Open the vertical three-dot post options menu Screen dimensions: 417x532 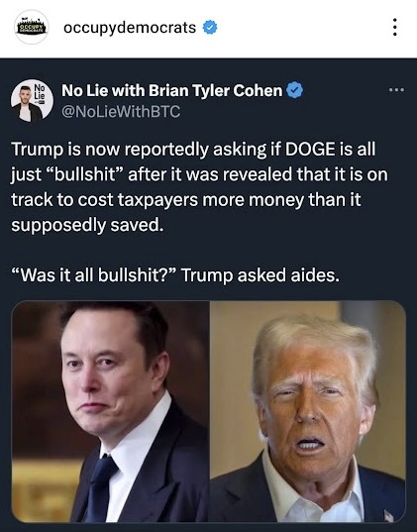pos(394,28)
